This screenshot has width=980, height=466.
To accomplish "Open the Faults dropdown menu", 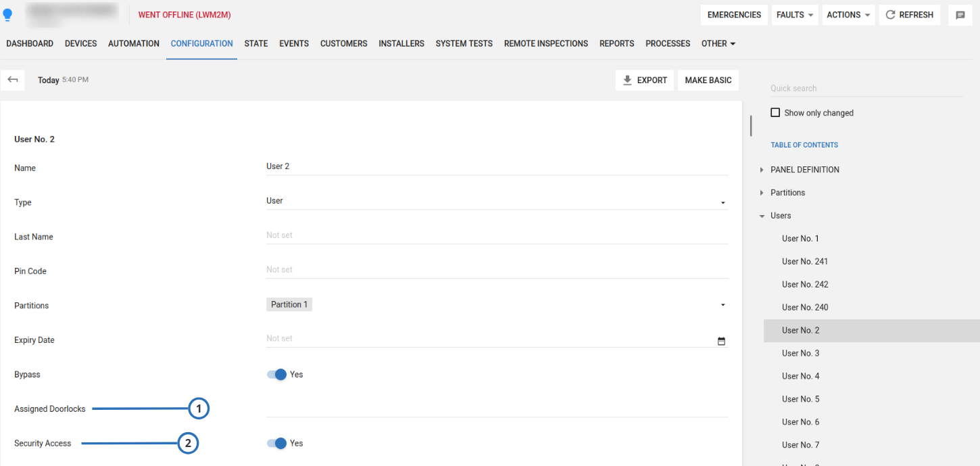I will pos(794,15).
